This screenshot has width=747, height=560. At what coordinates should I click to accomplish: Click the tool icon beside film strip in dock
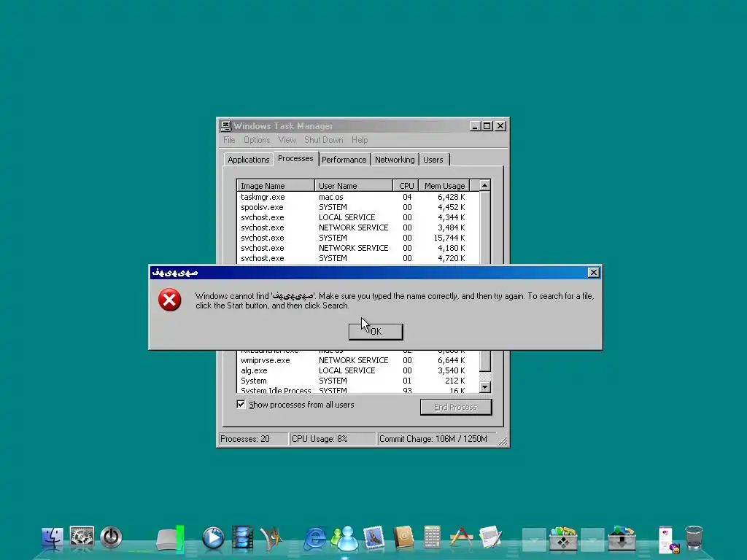pos(271,538)
